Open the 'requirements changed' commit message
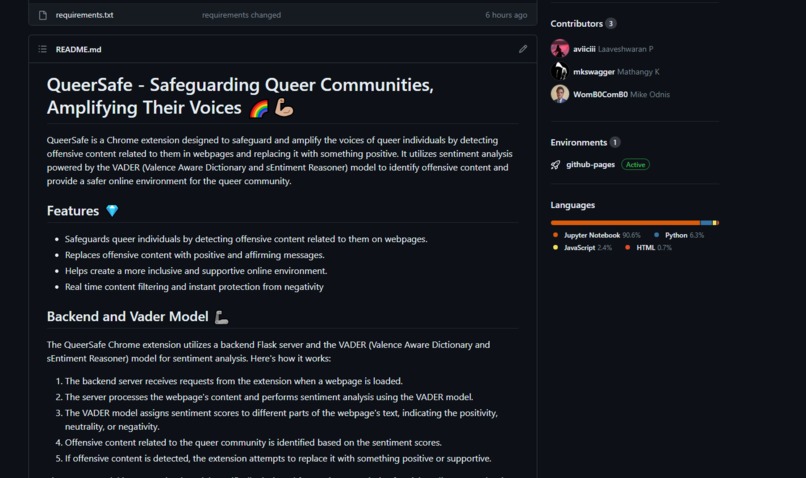 (241, 15)
